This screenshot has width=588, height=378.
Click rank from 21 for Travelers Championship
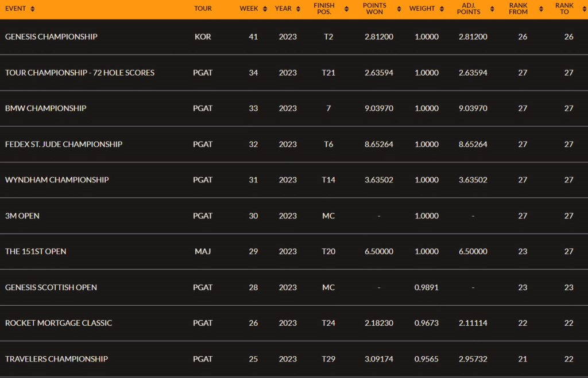pyautogui.click(x=523, y=359)
